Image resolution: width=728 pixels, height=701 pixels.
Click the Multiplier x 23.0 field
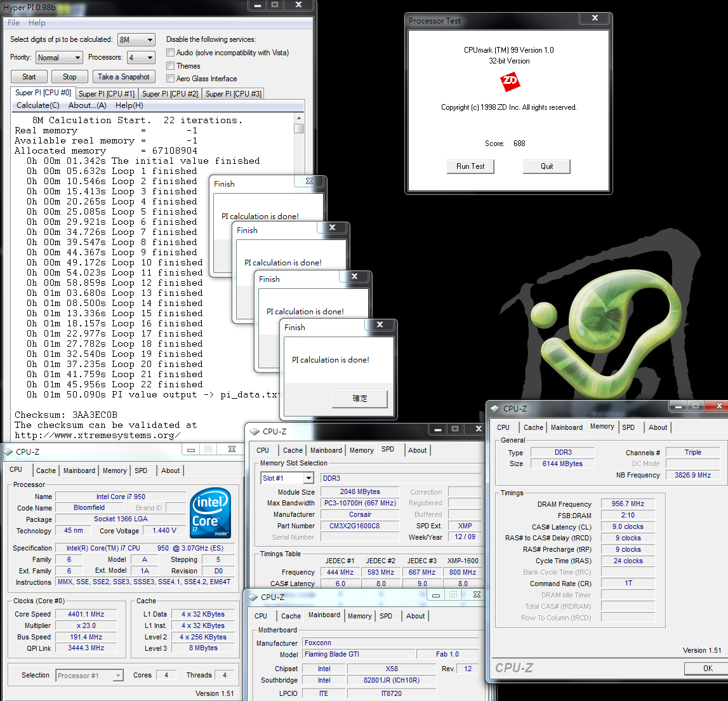pos(86,625)
